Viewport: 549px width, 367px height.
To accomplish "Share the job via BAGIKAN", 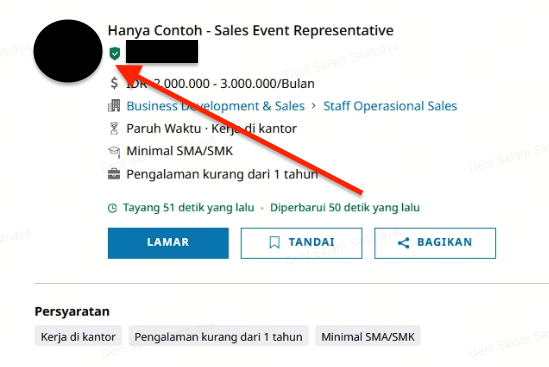I will [x=435, y=243].
